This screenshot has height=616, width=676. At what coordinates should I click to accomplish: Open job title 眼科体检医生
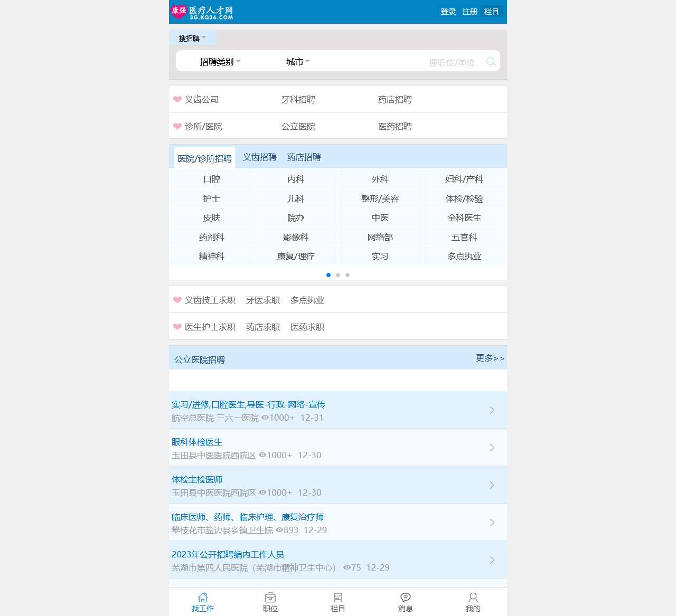pos(197,442)
